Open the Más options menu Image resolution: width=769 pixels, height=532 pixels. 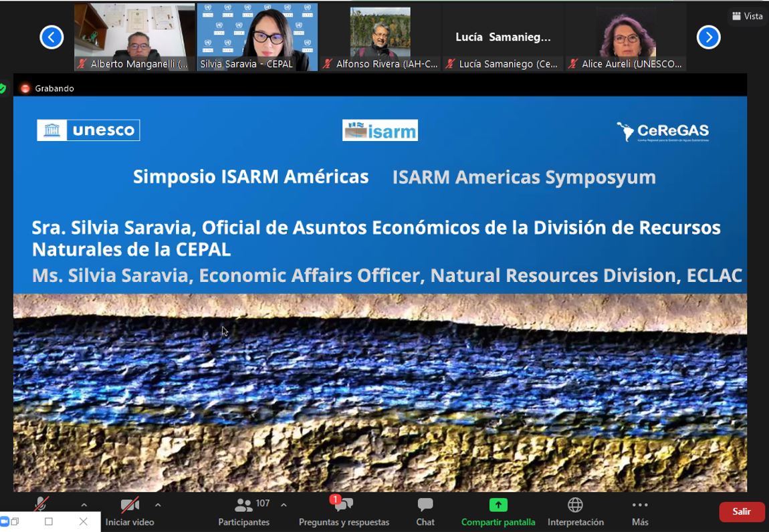640,512
